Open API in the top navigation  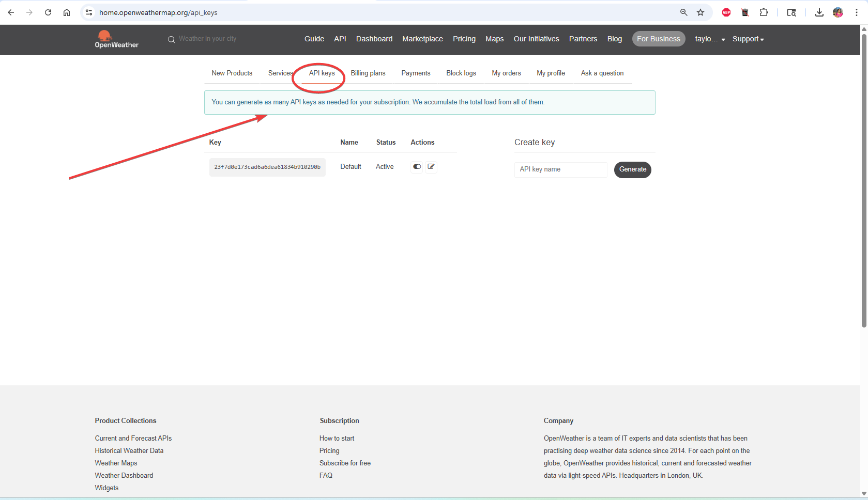coord(340,39)
